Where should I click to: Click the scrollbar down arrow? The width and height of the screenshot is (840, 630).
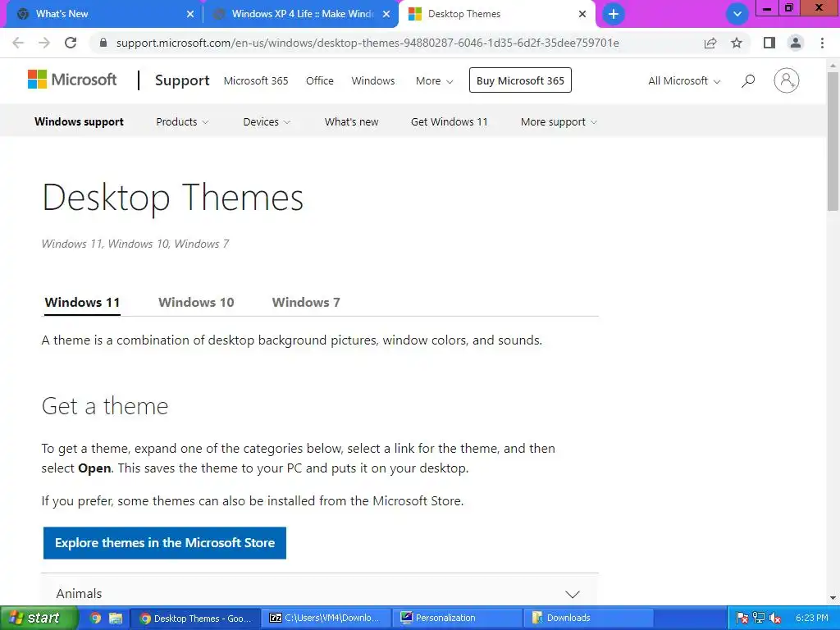point(833,598)
